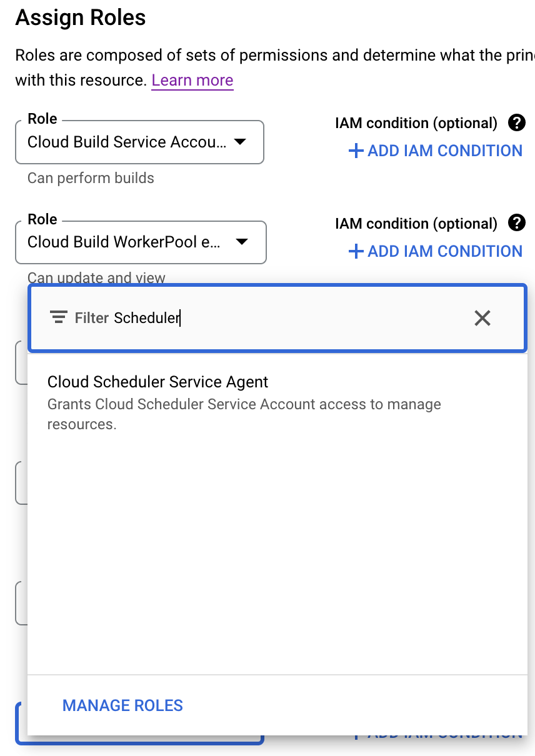Clear the Scheduler filter with the X icon
Image resolution: width=535 pixels, height=756 pixels.
coord(482,318)
